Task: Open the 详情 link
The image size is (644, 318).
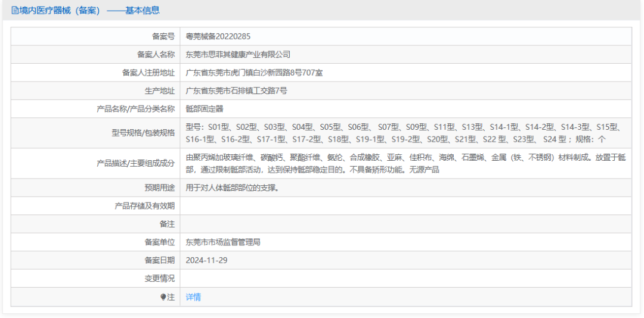Action: tap(193, 298)
